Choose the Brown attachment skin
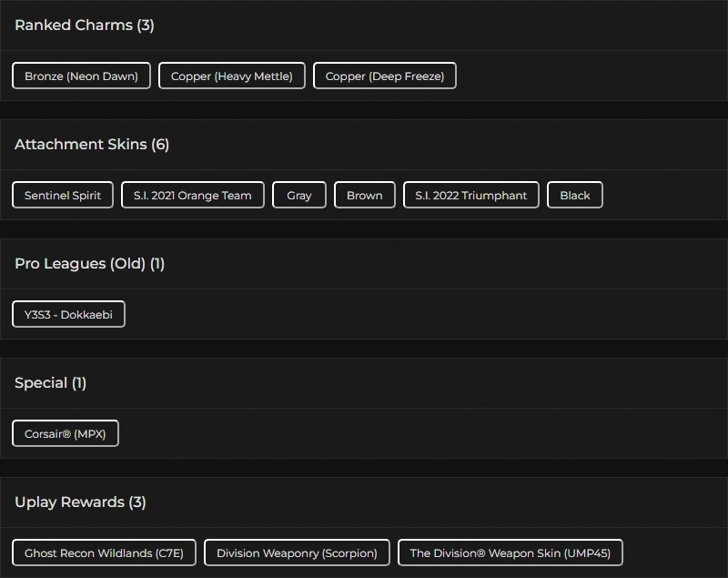 pyautogui.click(x=365, y=196)
